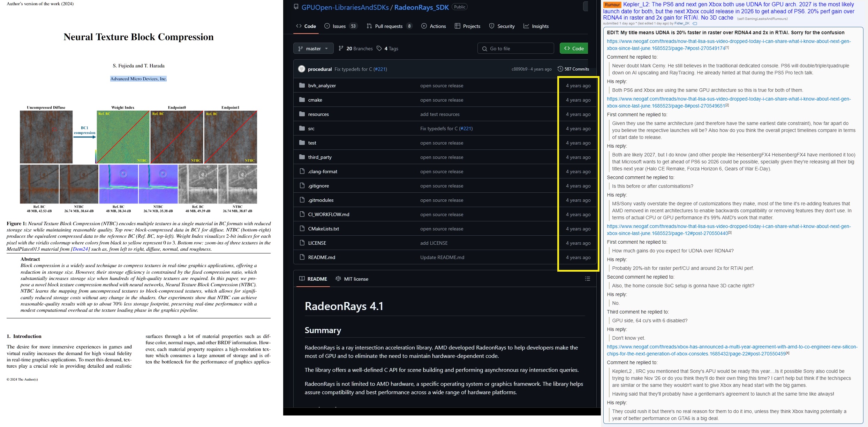
Task: Open the neogaf page-7 post link
Action: tap(729, 45)
